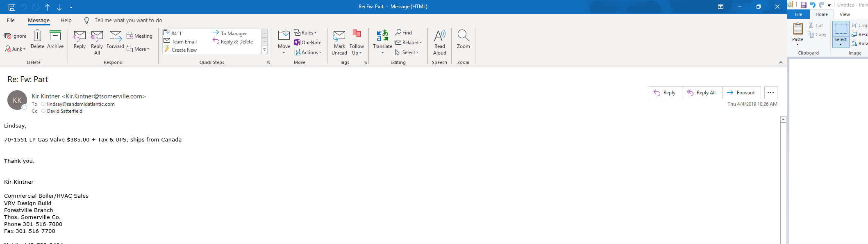
Task: Expand the Rules dropdown
Action: pyautogui.click(x=305, y=33)
